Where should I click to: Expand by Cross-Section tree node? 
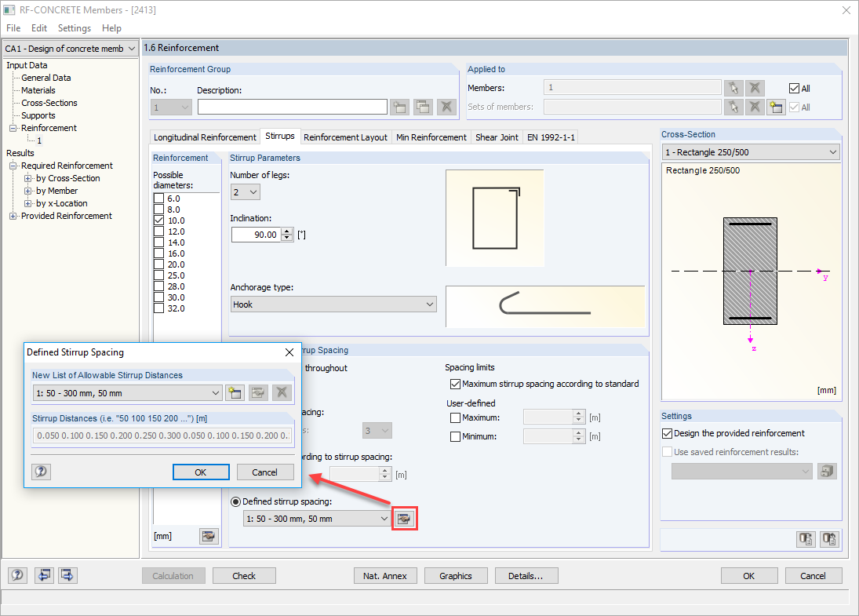coord(28,178)
